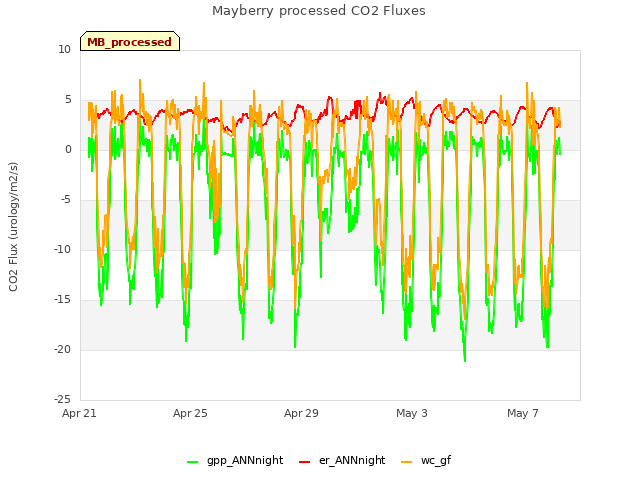
Task: Click the 'Apr 29' x-axis label
Action: click(x=301, y=413)
